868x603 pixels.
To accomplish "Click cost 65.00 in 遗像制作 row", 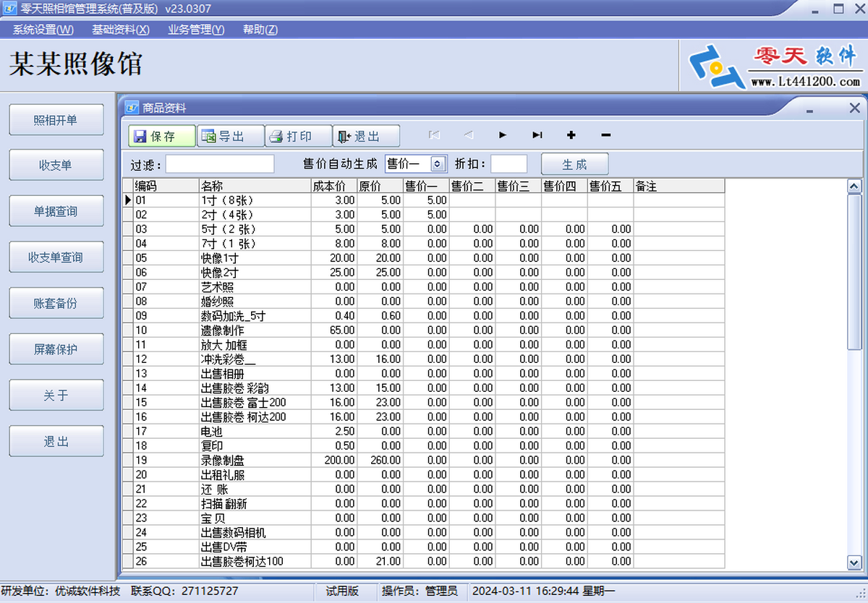I will [334, 330].
